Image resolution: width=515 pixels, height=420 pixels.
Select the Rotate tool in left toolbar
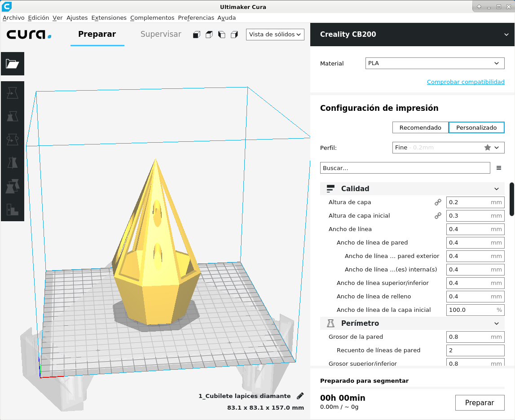click(x=13, y=140)
